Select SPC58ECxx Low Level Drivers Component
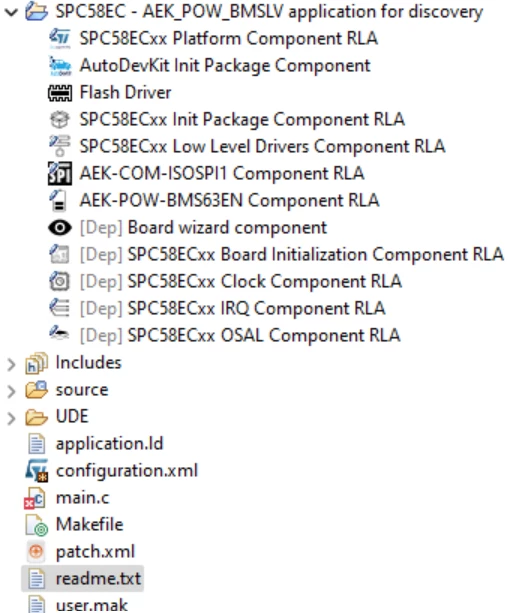The height and width of the screenshot is (613, 508). click(x=262, y=146)
